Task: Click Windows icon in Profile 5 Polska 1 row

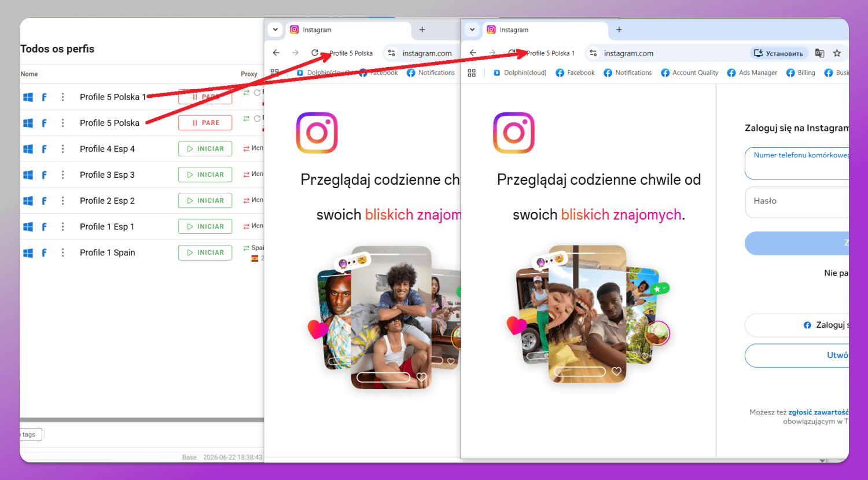Action: (28, 97)
